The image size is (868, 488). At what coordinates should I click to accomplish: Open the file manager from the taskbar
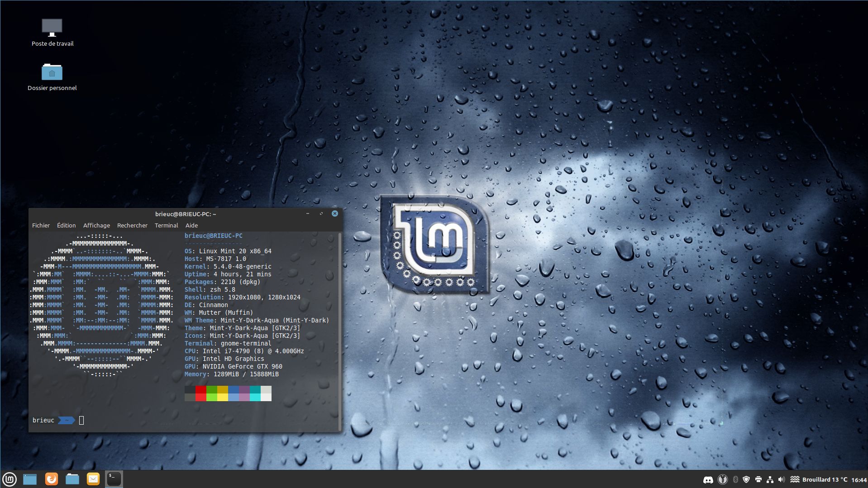click(x=72, y=479)
